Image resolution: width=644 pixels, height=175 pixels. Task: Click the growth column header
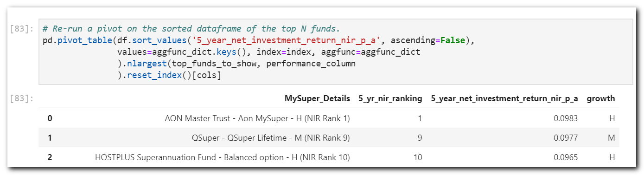coord(601,98)
